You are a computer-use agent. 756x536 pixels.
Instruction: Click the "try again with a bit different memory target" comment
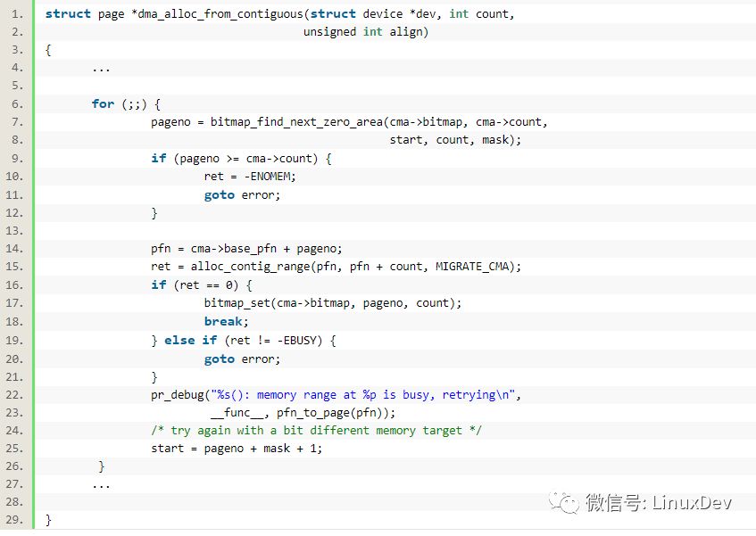(316, 431)
